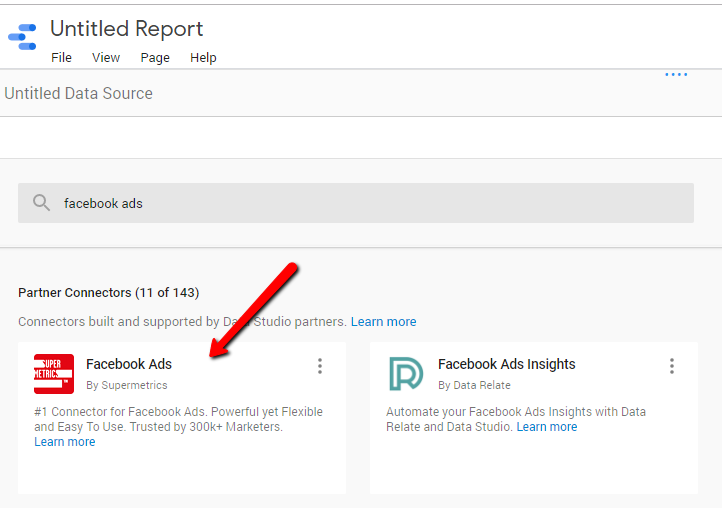722x508 pixels.
Task: Open the File menu
Action: (x=61, y=58)
